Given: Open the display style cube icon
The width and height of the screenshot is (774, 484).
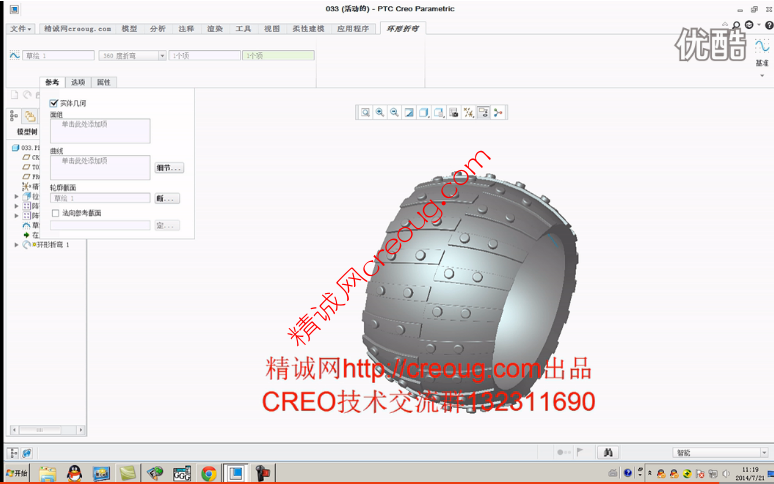Looking at the screenshot, I should [x=424, y=112].
